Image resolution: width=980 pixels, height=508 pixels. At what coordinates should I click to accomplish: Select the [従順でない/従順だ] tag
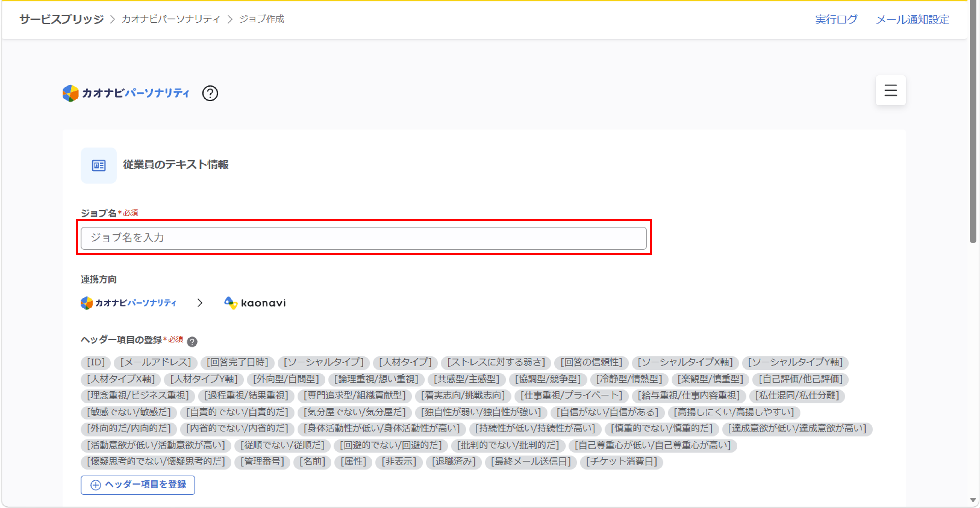click(282, 445)
